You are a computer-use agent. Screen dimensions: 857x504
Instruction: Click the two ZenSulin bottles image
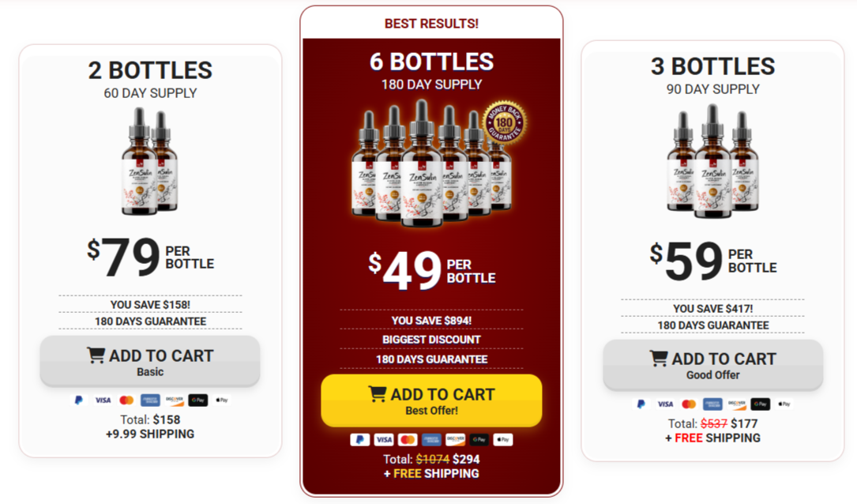[150, 160]
